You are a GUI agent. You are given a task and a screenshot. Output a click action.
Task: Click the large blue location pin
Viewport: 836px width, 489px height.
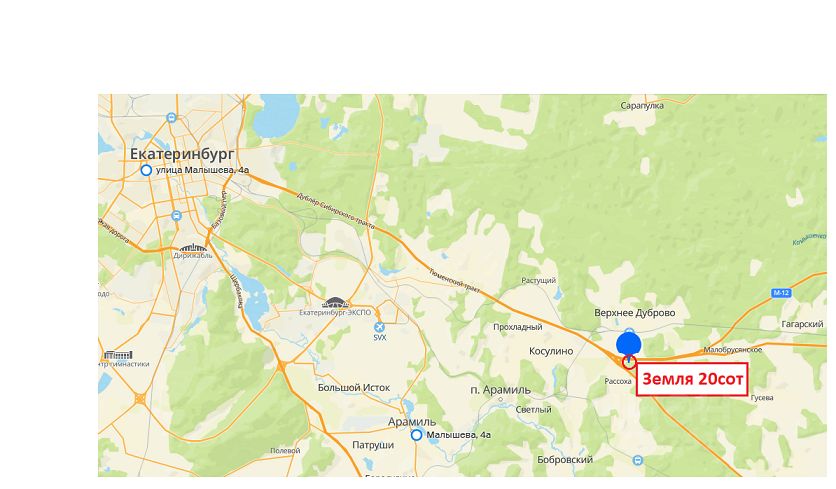pyautogui.click(x=629, y=345)
